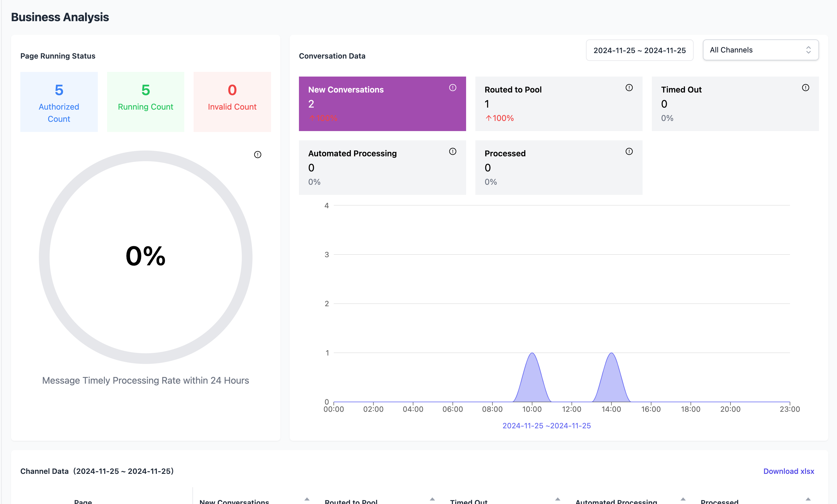Click info icon on Timed Out card

click(805, 88)
